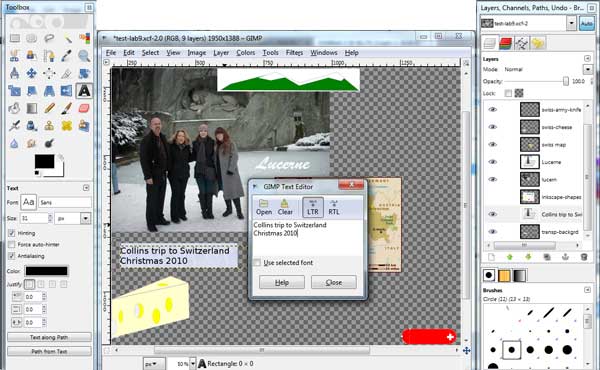Select the Paintbrush tool
The height and width of the screenshot is (370, 600).
click(x=67, y=108)
